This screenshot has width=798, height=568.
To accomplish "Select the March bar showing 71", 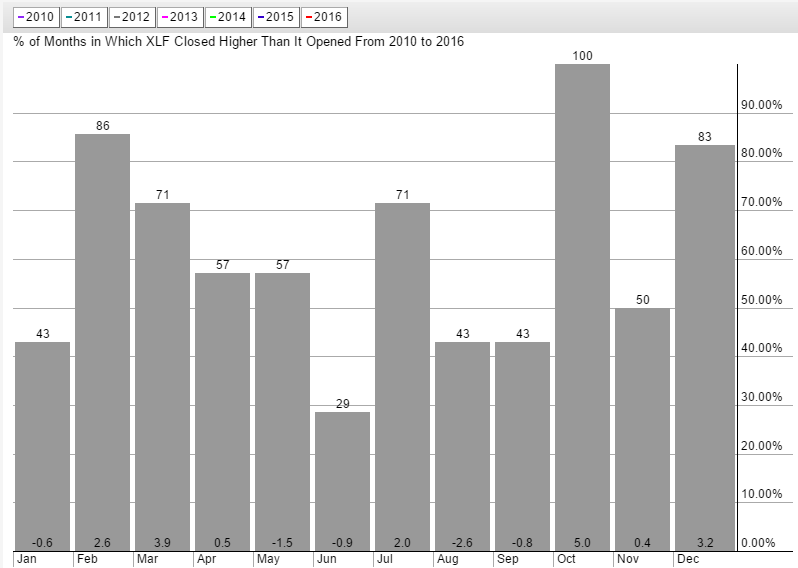I will point(162,377).
